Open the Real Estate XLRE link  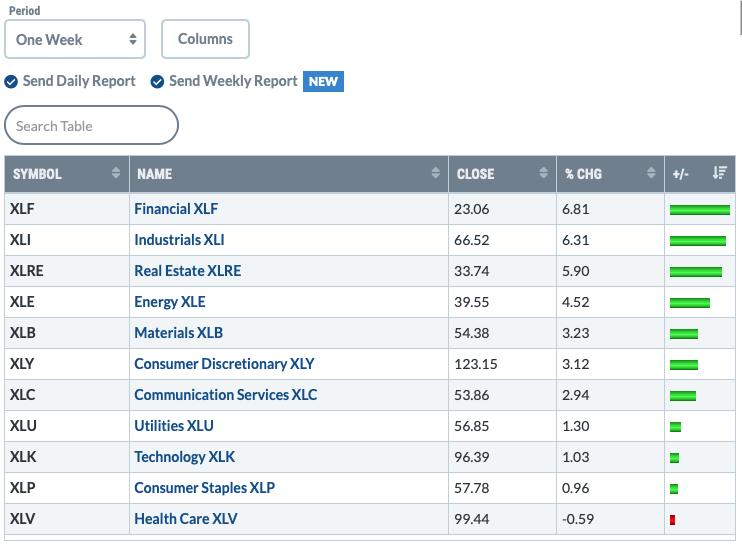click(x=188, y=271)
